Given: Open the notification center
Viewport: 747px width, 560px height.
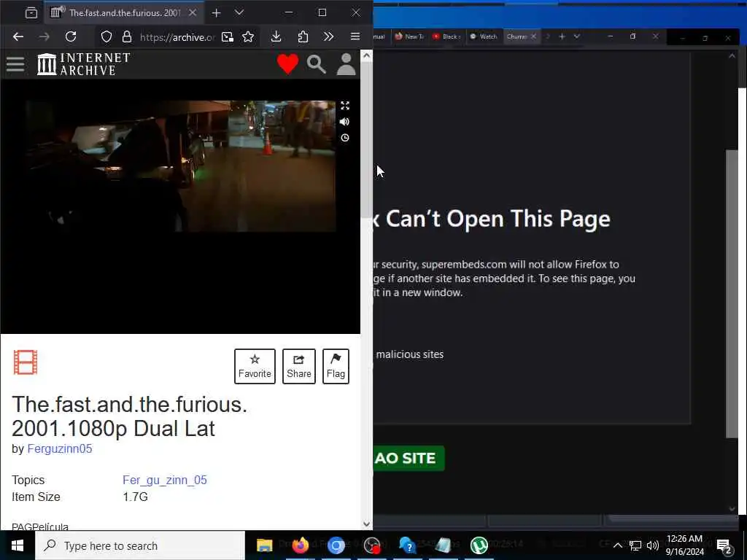Looking at the screenshot, I should point(724,545).
